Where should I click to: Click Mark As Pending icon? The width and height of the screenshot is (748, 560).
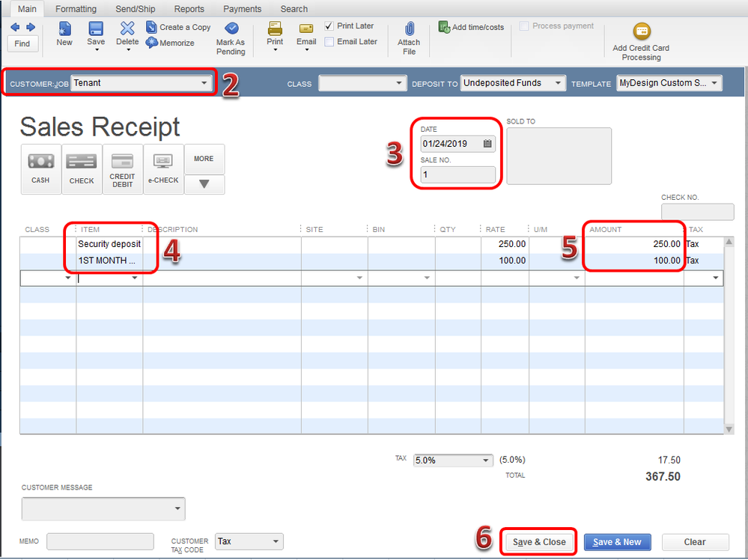(231, 28)
